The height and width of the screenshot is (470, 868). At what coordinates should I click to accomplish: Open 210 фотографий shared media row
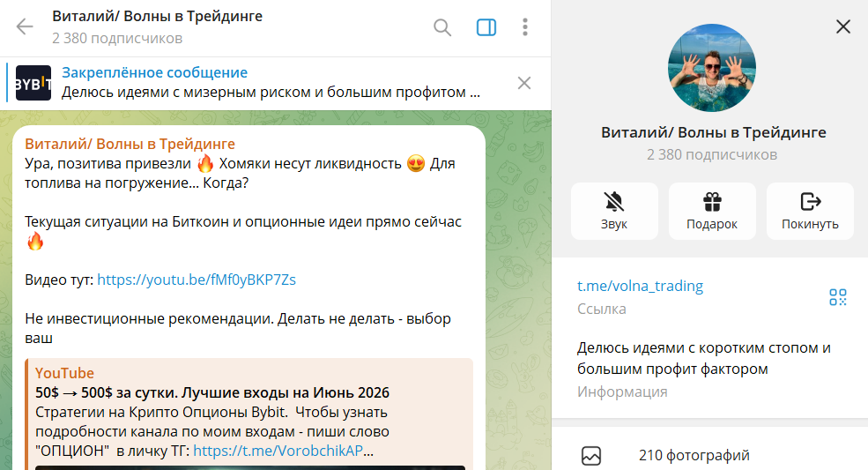709,455
